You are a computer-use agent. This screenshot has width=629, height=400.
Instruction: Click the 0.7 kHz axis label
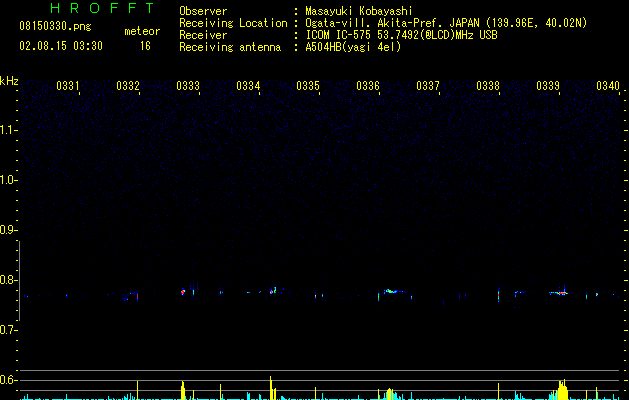tap(8, 330)
